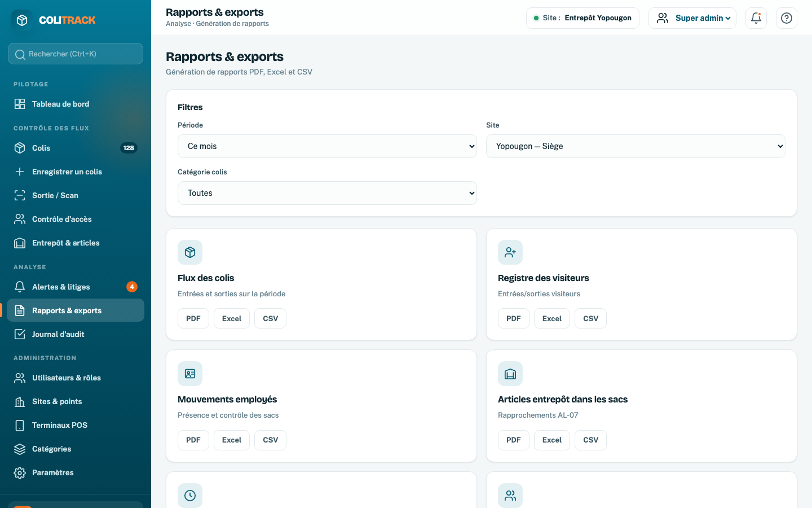812x508 pixels.
Task: Click the Rapprochements AL-07 description text
Action: (538, 415)
